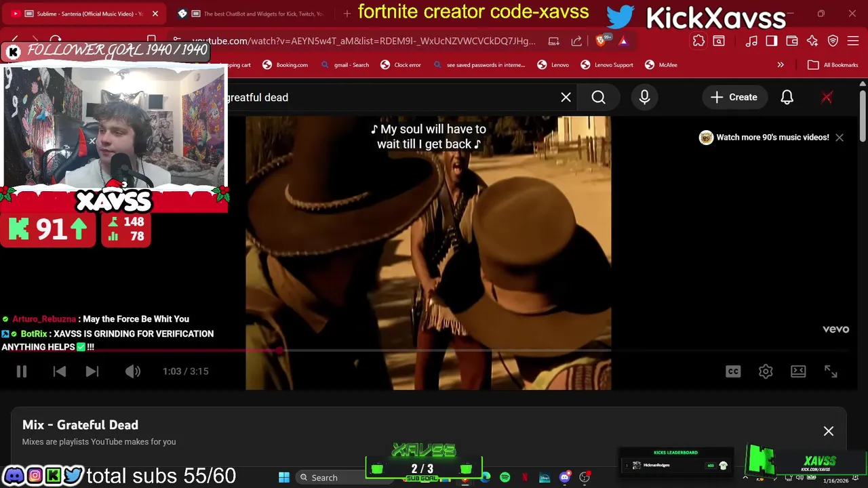Open the 'gmail - Search' bookmark

click(x=345, y=65)
